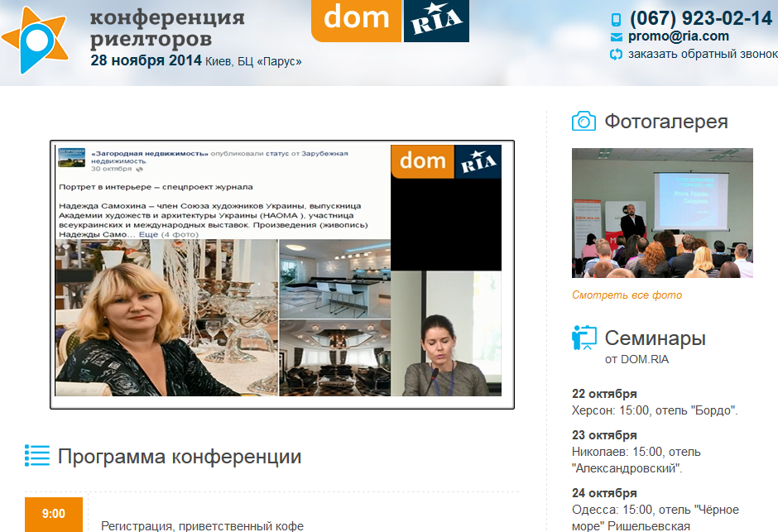The height and width of the screenshot is (532, 778).
Task: Click от DOM.RIA subtitle
Action: pos(636,359)
